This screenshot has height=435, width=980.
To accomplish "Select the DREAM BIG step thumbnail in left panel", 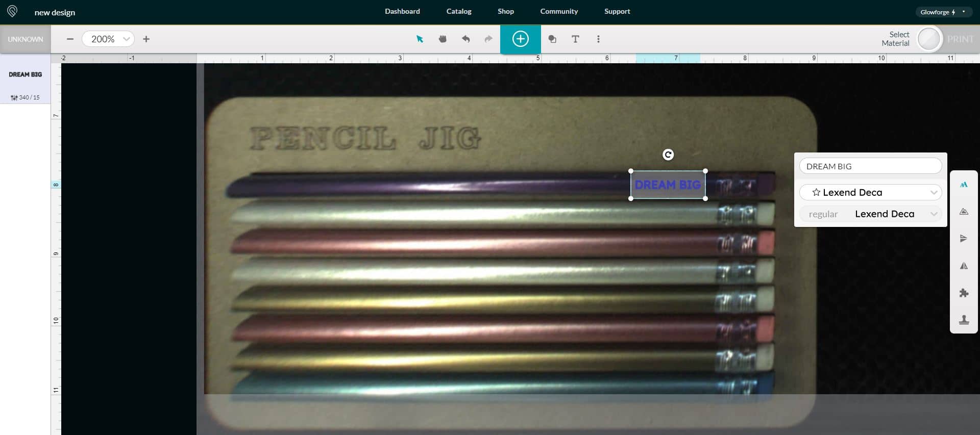I will point(25,79).
